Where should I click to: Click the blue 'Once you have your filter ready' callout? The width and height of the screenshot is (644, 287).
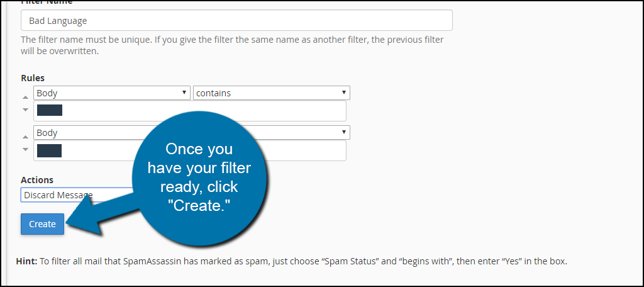(200, 177)
